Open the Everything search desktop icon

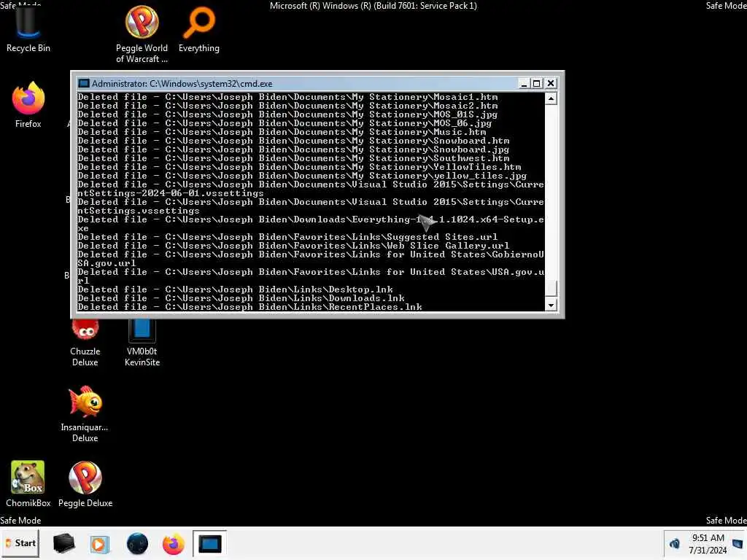click(x=198, y=29)
